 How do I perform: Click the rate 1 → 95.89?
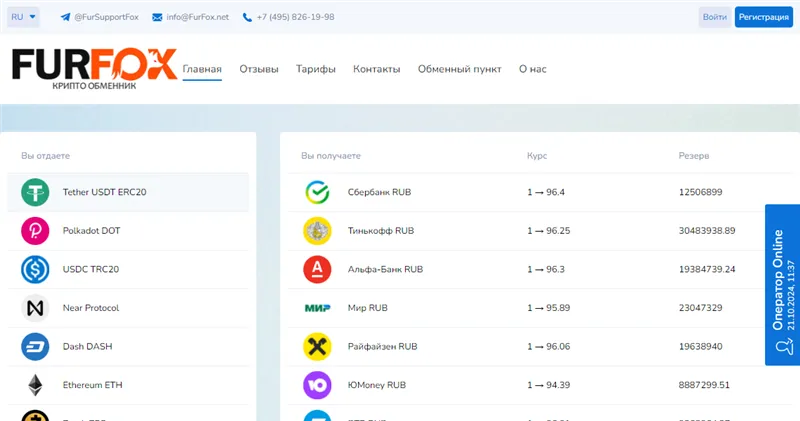click(548, 308)
